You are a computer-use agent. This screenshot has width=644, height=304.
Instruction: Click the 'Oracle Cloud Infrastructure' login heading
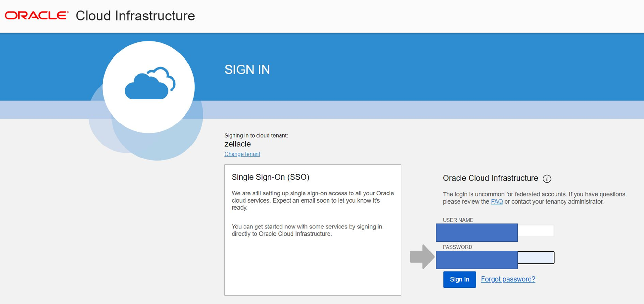tap(490, 178)
